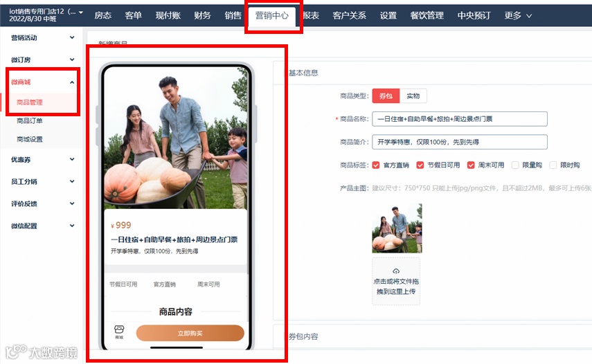This screenshot has width=592, height=364.
Task: Open the 客户关系 top menu
Action: (349, 15)
